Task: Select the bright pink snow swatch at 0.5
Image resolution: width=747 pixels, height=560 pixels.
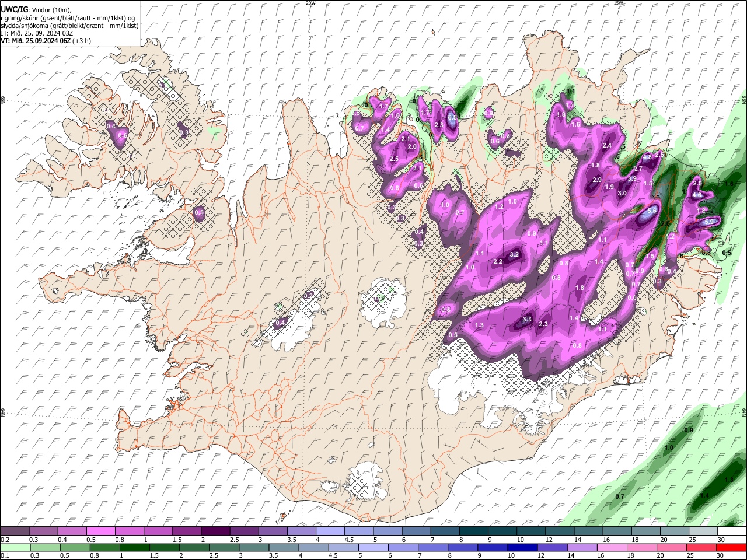Action: (x=101, y=531)
